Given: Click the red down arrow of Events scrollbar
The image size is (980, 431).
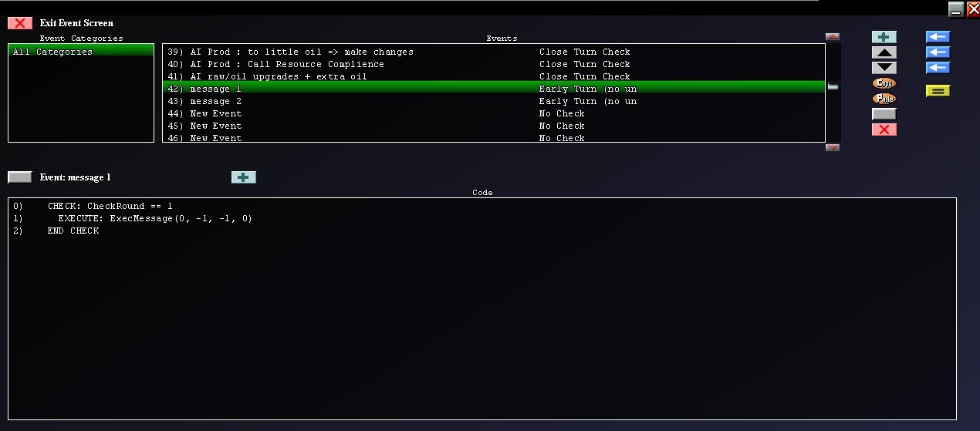Looking at the screenshot, I should point(833,147).
